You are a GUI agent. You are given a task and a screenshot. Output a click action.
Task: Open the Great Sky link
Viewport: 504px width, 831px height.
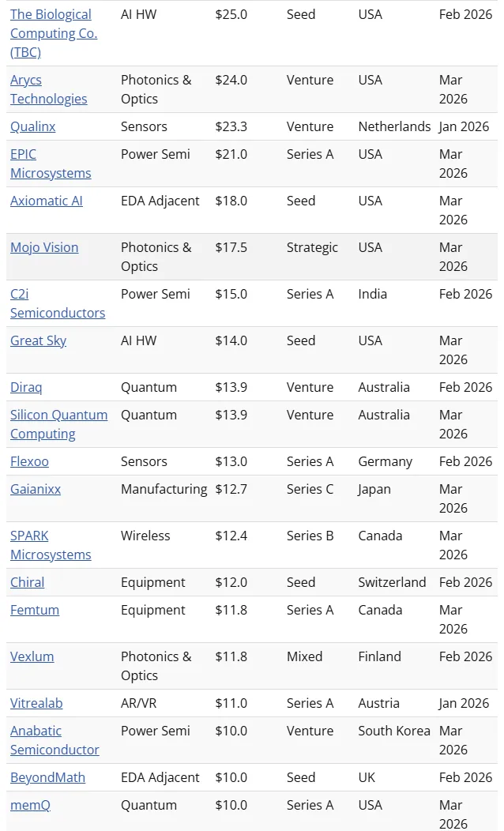point(38,340)
